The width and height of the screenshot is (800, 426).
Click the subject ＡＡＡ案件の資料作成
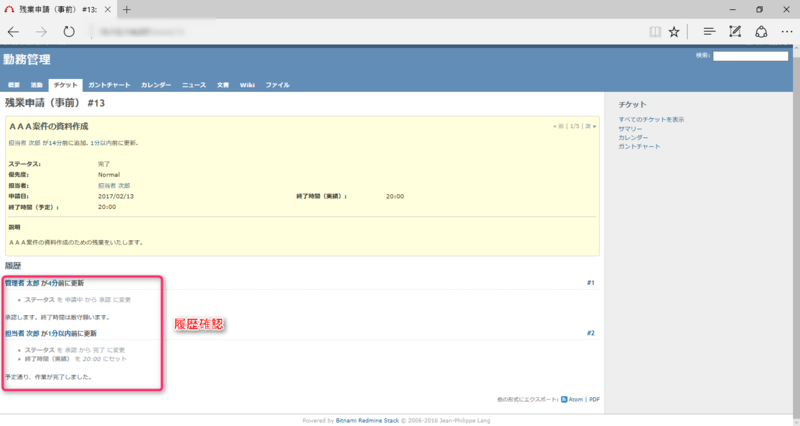[x=48, y=126]
